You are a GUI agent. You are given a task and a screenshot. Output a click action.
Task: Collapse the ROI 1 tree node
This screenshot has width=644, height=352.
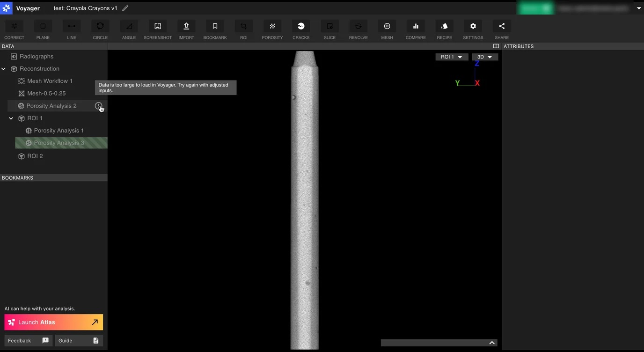tap(11, 118)
